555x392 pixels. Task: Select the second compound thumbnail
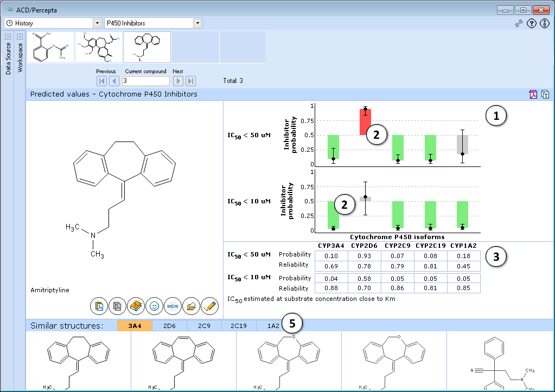99,47
